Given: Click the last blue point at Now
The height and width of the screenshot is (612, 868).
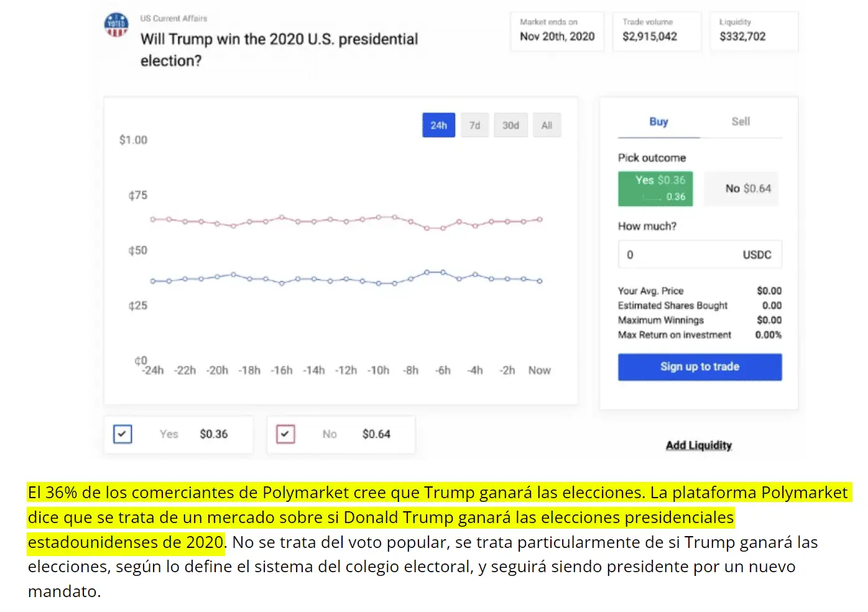Looking at the screenshot, I should [540, 281].
